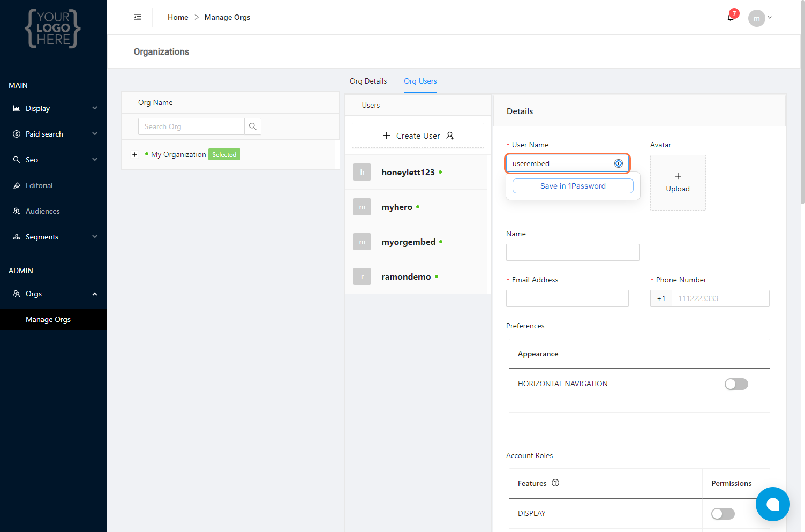Enable the Horizontal Navigation toggle
The width and height of the screenshot is (805, 532).
click(x=736, y=384)
